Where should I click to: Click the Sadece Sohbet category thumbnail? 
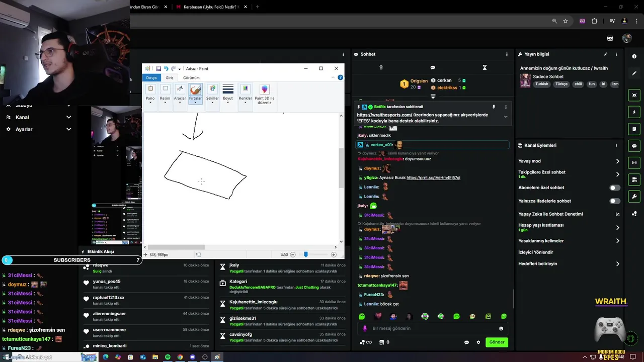[x=525, y=80]
